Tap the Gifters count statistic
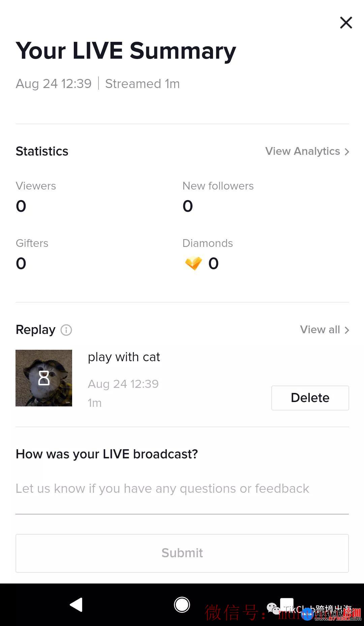 [x=21, y=263]
